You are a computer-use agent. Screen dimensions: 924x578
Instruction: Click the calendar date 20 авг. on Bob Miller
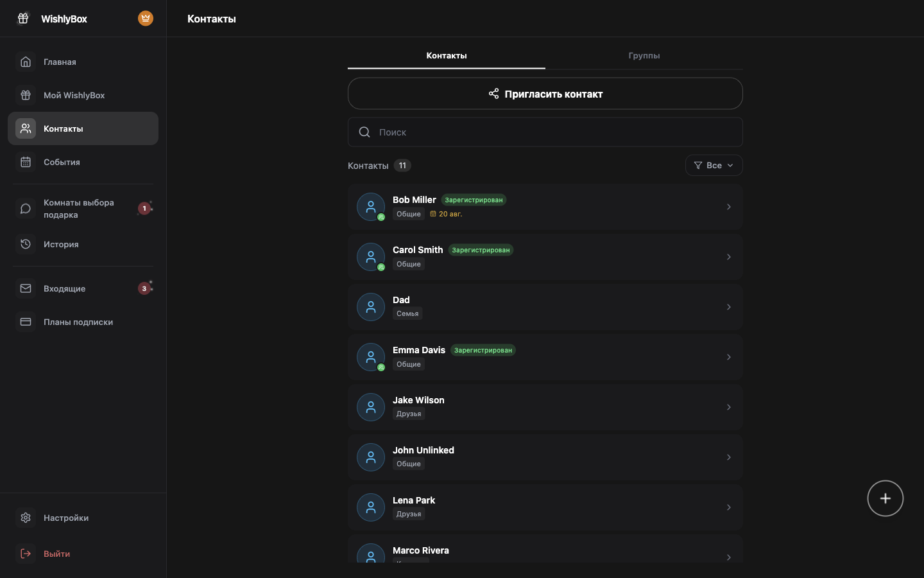click(446, 214)
